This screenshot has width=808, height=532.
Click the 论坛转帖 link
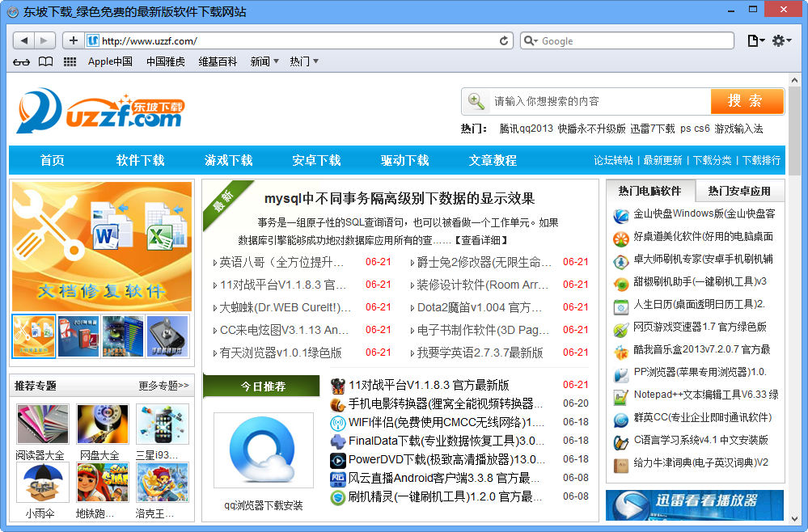pos(613,161)
